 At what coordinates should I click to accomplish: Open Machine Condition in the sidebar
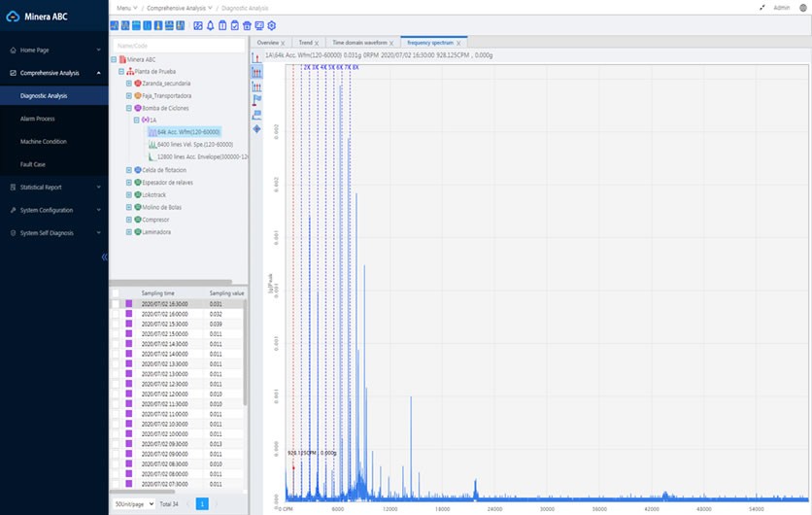(x=44, y=142)
